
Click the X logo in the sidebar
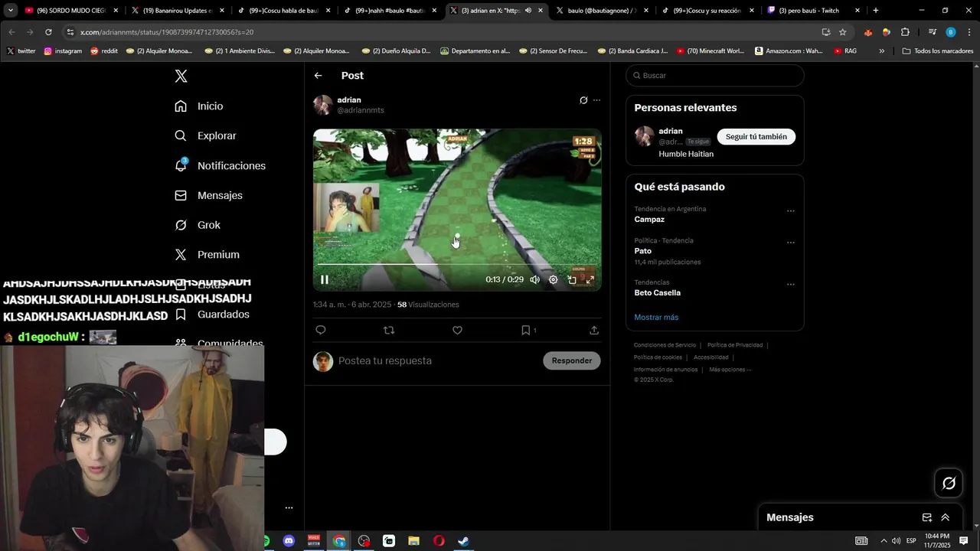pyautogui.click(x=181, y=76)
